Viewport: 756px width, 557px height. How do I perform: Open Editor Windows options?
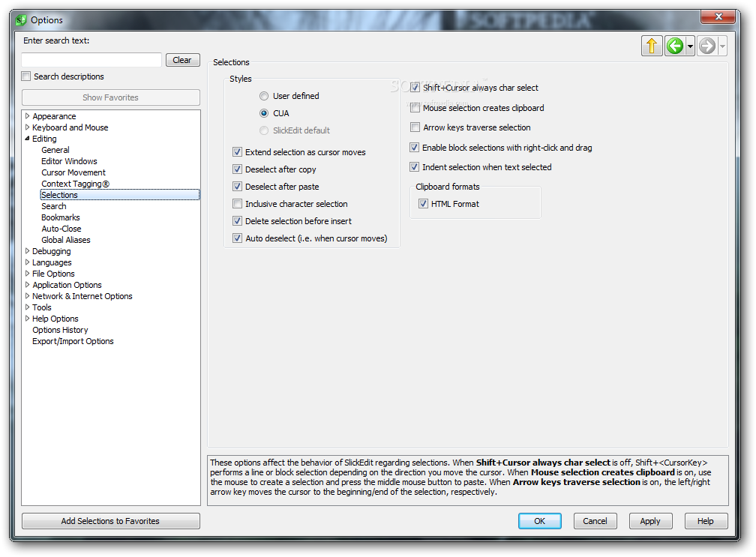69,161
